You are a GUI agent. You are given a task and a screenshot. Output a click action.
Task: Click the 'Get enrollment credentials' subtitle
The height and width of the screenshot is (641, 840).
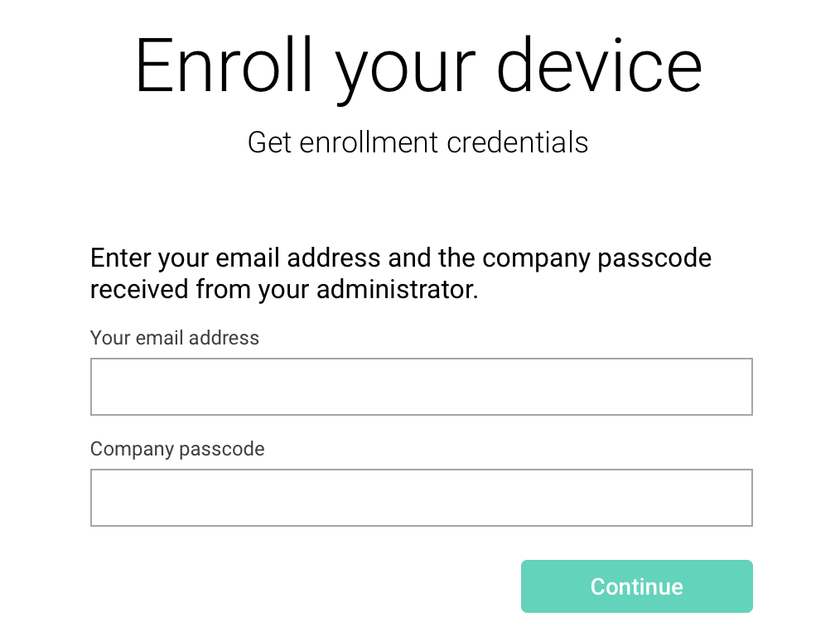click(x=418, y=142)
